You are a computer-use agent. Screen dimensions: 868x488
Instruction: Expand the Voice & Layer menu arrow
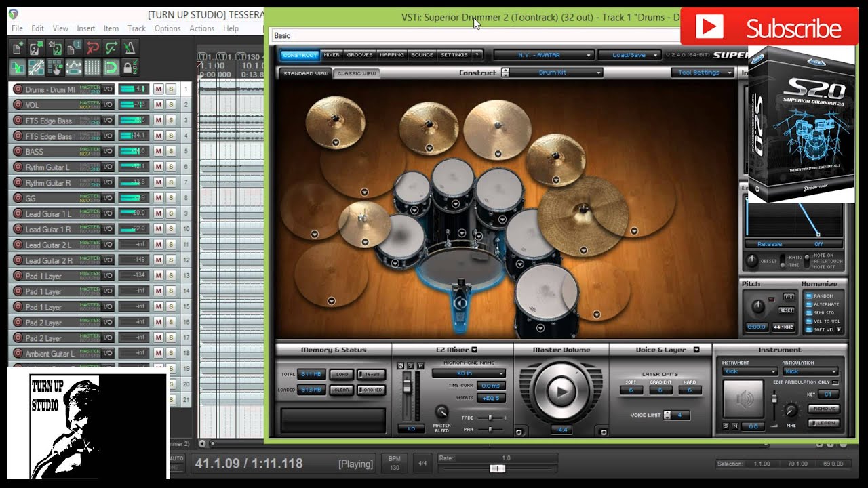(696, 350)
